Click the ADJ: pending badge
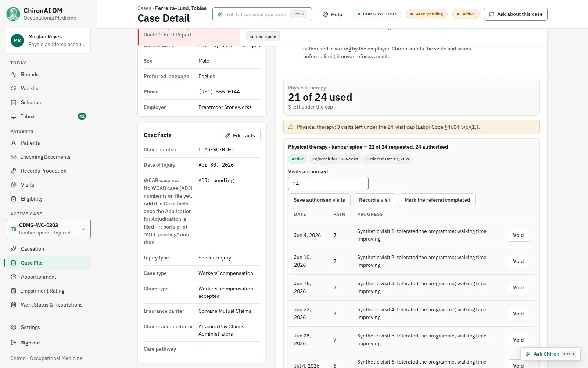Image resolution: width=588 pixels, height=368 pixels. (x=427, y=14)
